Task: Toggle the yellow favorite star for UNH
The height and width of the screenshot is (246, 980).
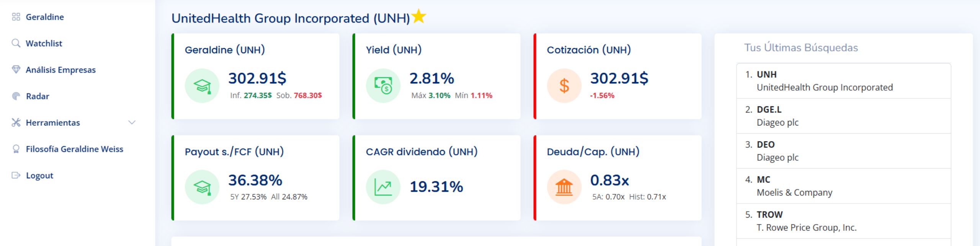Action: pos(418,16)
